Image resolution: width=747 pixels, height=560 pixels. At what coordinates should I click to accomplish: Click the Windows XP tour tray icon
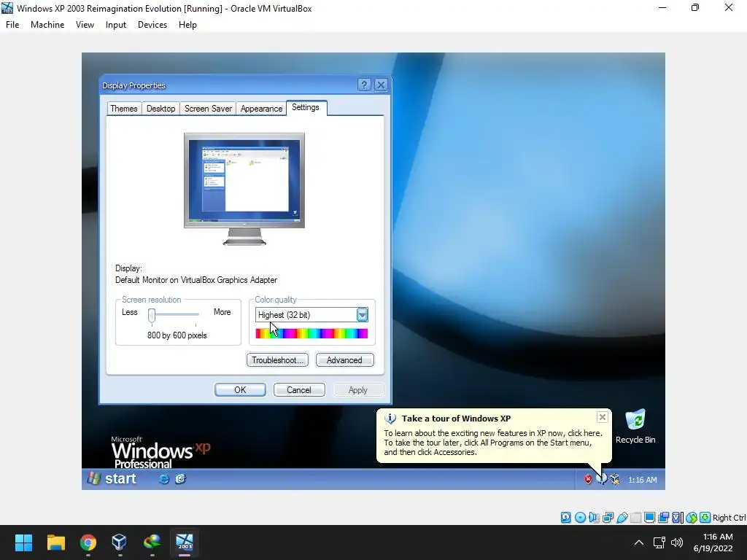pos(602,479)
